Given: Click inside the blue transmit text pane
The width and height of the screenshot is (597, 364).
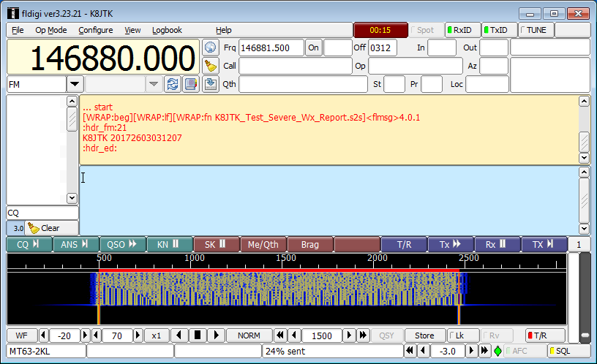Looking at the screenshot, I should 329,200.
